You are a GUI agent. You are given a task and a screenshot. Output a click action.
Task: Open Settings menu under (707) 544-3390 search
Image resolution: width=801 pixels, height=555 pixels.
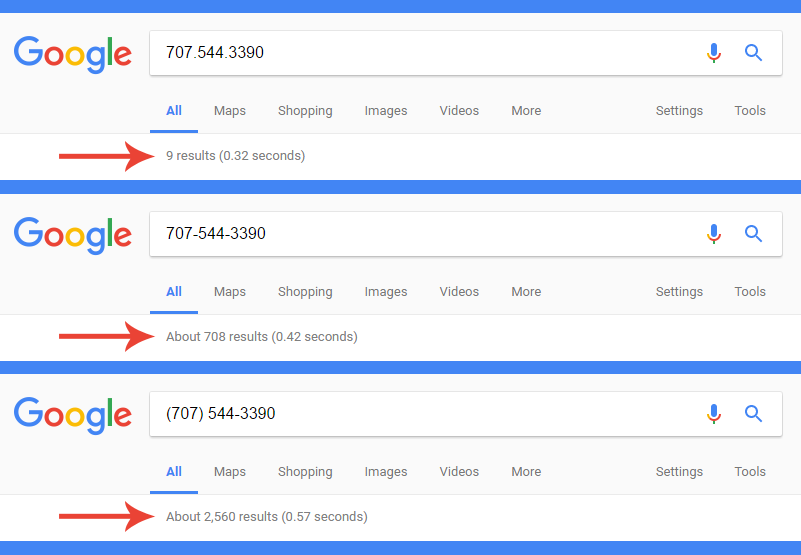click(x=679, y=472)
